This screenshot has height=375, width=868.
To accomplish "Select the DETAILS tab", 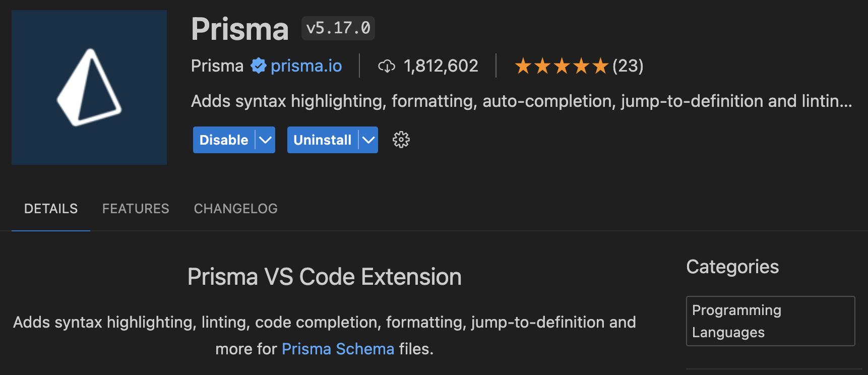I will tap(50, 208).
